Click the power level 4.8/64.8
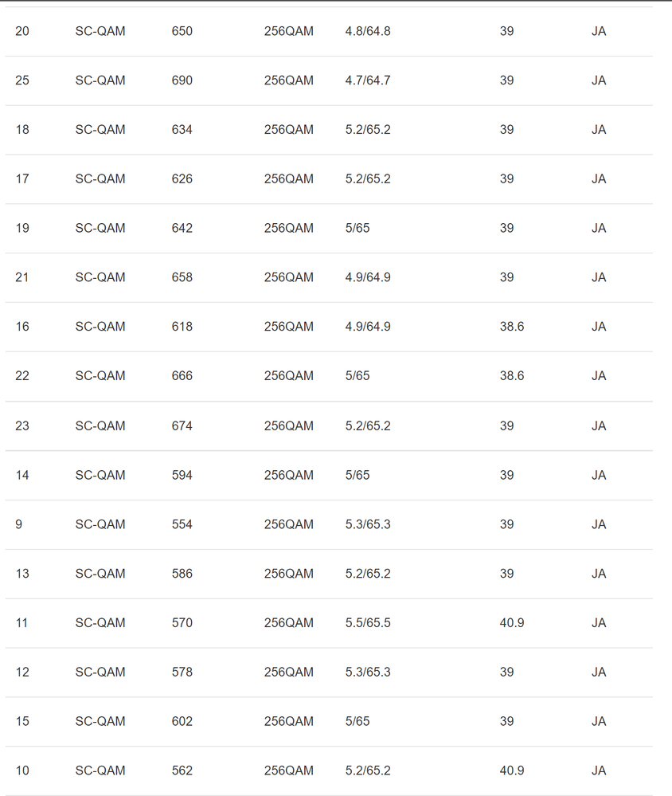Image resolution: width=672 pixels, height=796 pixels. click(367, 31)
